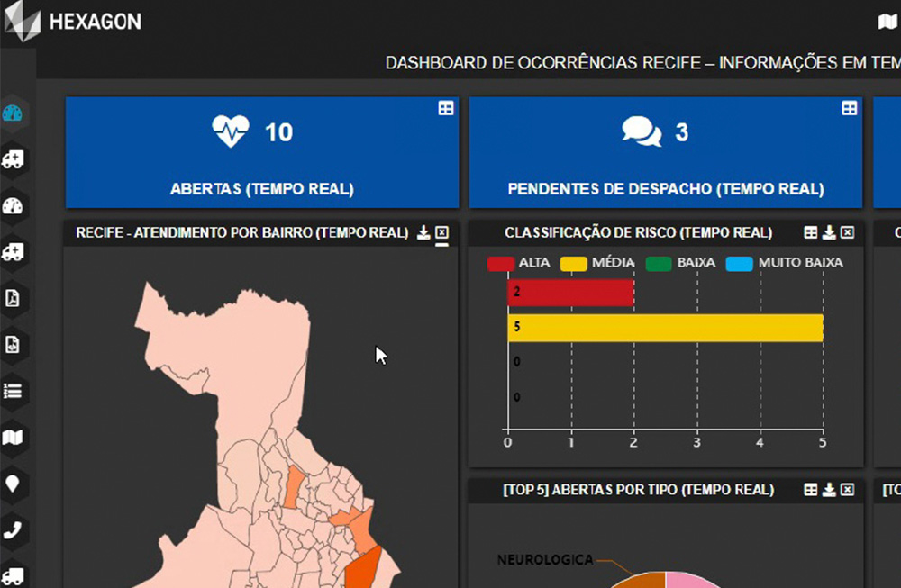Close the Atendimento por Bairro panel
Image resolution: width=901 pixels, height=588 pixels.
pyautogui.click(x=441, y=233)
